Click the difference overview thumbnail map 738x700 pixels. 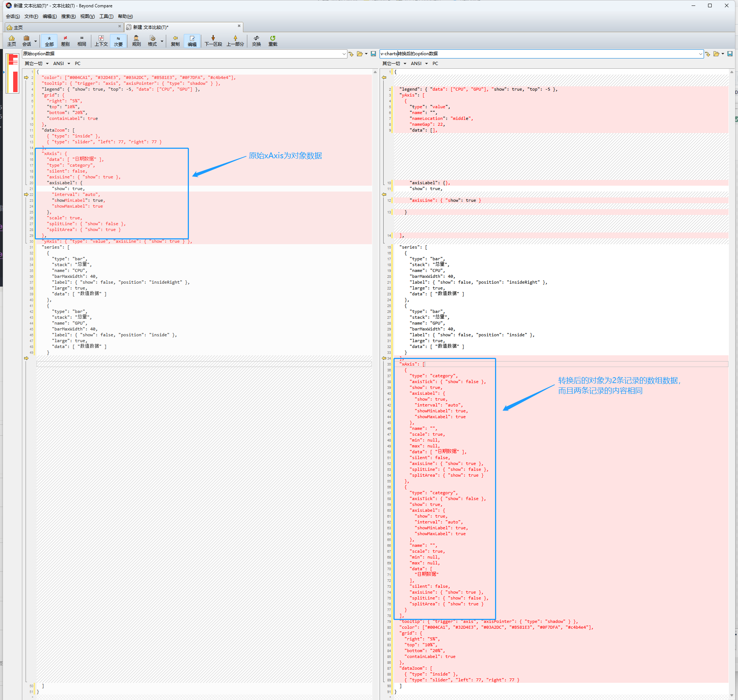point(13,73)
